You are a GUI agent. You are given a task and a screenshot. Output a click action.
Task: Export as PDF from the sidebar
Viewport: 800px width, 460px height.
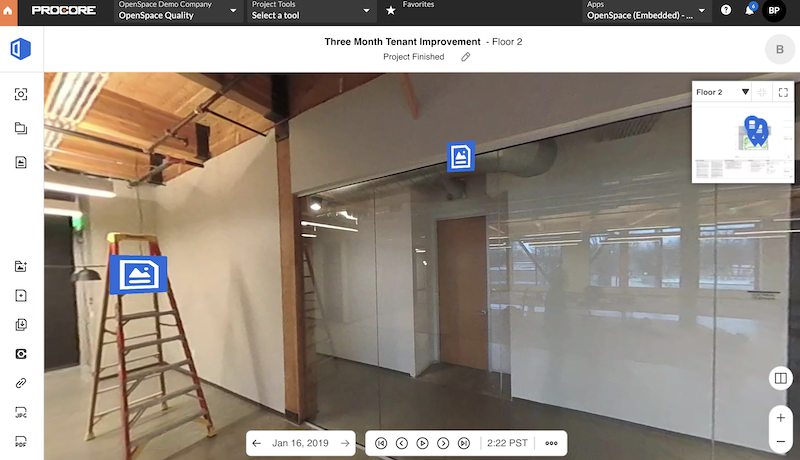pos(21,441)
